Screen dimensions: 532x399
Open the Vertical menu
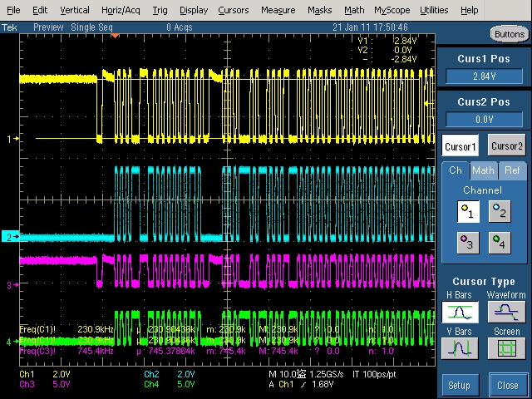pyautogui.click(x=75, y=10)
